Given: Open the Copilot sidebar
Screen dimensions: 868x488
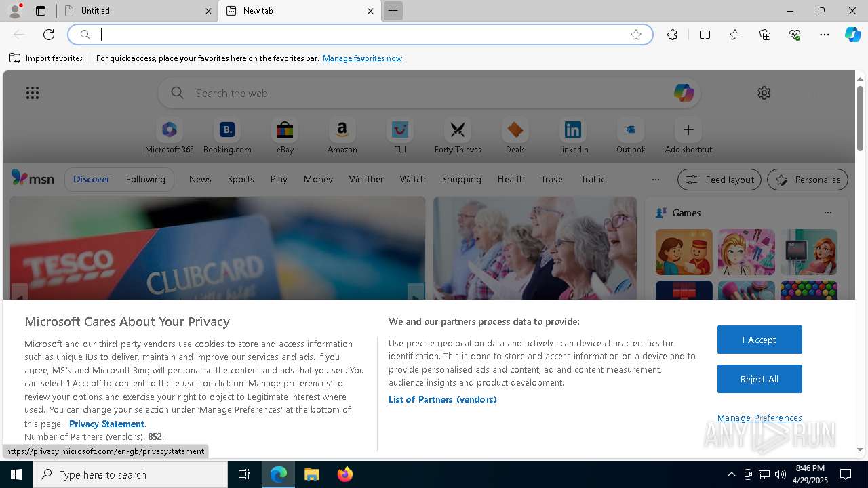Looking at the screenshot, I should (x=853, y=35).
